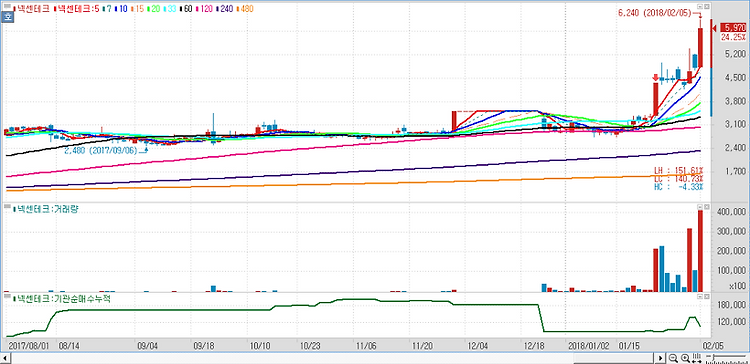Select the 10-day moving average legend

click(x=122, y=9)
